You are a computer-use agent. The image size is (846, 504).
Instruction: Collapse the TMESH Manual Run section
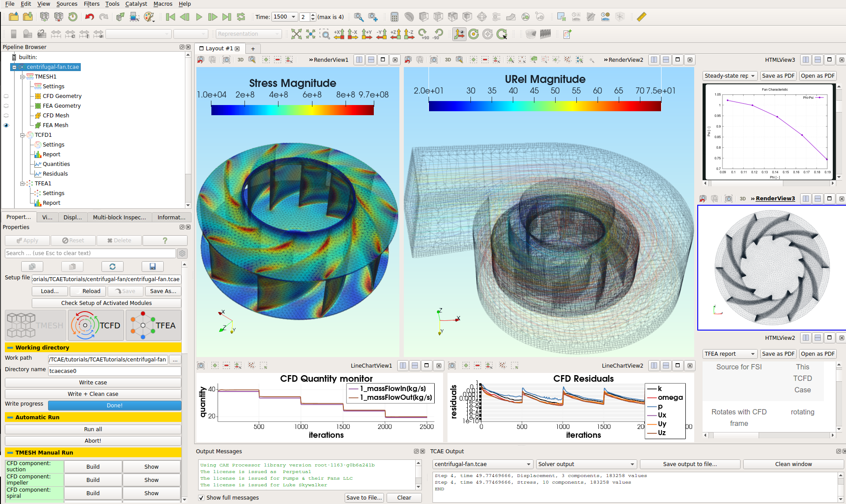pyautogui.click(x=10, y=453)
